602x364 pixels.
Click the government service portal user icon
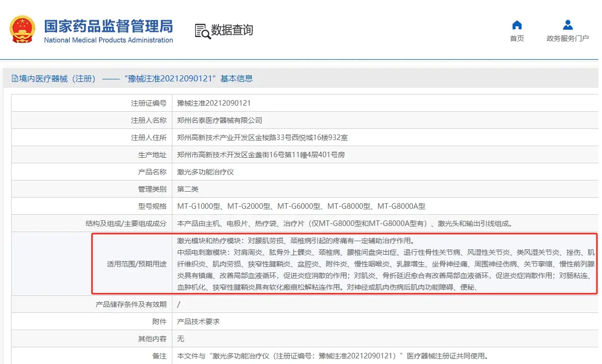[x=568, y=25]
